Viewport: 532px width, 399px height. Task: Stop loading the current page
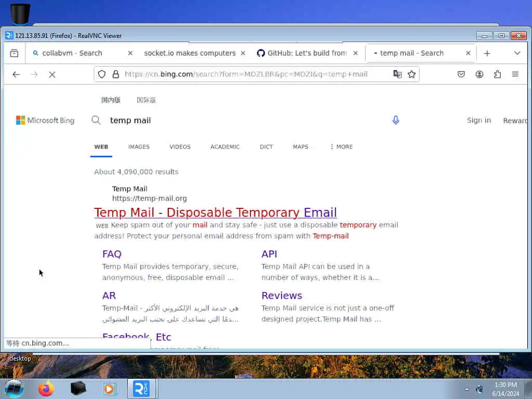pyautogui.click(x=52, y=74)
